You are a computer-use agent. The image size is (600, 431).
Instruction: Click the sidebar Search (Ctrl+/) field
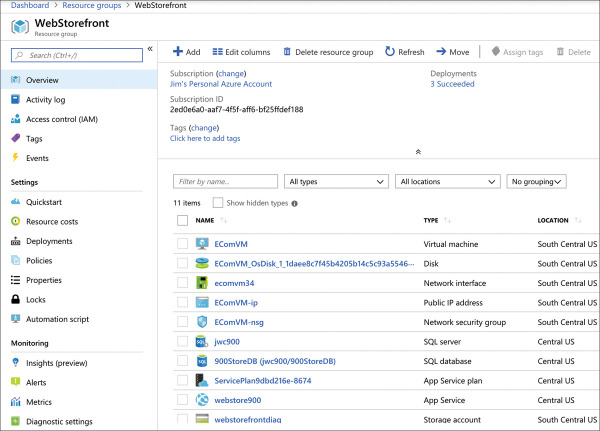click(77, 55)
